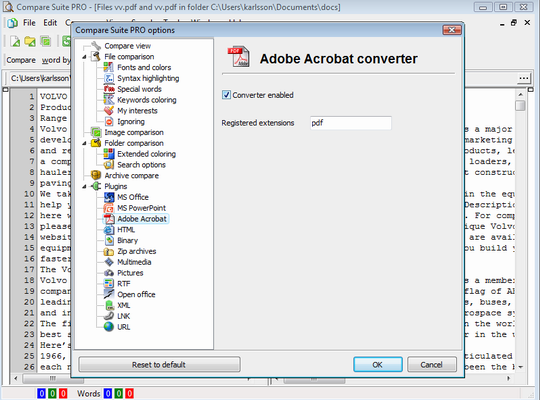Image resolution: width=540 pixels, height=400 pixels.
Task: Click the Zip archives plugin icon
Action: [x=109, y=251]
